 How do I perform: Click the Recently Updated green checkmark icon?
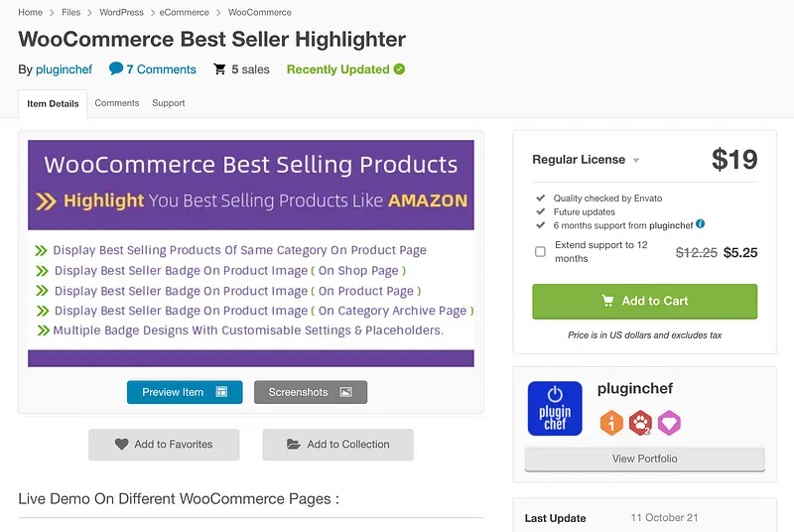[399, 69]
